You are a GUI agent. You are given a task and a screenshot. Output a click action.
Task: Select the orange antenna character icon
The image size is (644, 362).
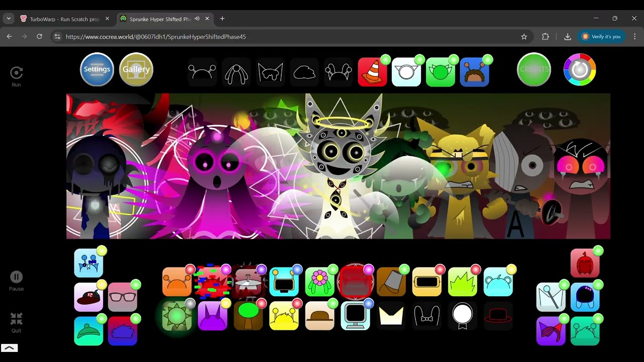177,282
